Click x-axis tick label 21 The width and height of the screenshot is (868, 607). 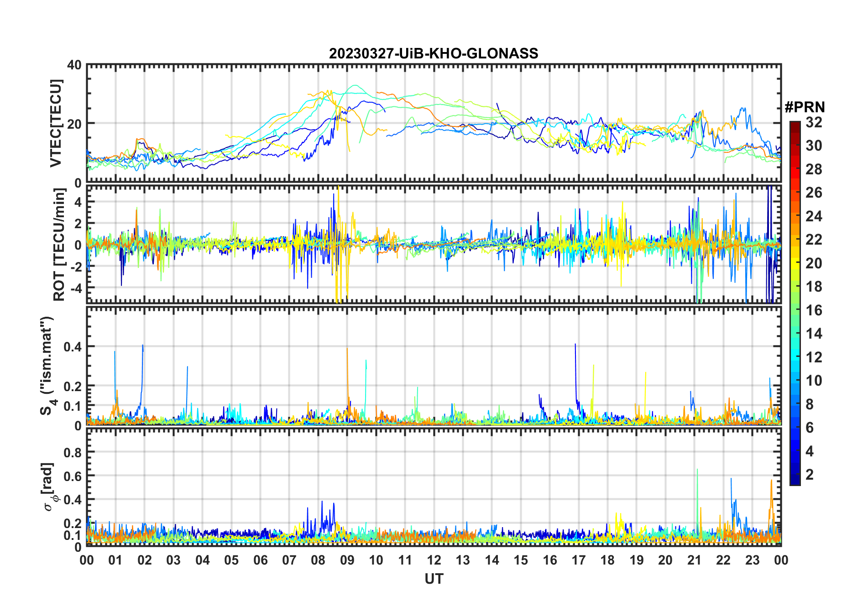695,560
